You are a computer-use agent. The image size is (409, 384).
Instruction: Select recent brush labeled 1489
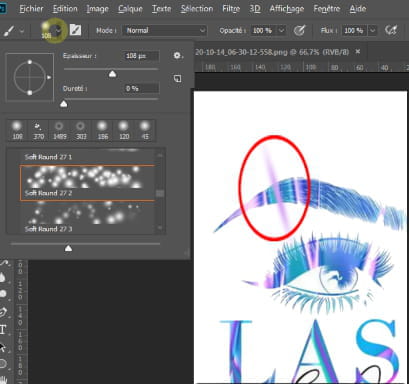(x=59, y=130)
